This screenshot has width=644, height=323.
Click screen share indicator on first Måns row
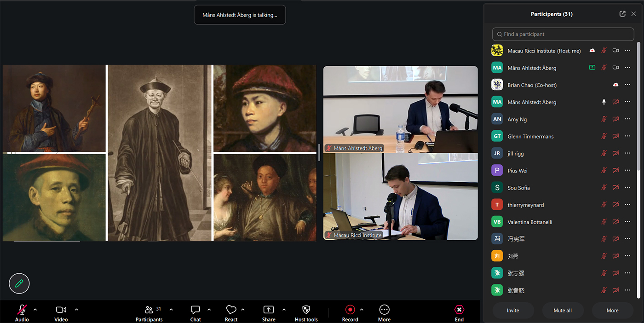592,68
